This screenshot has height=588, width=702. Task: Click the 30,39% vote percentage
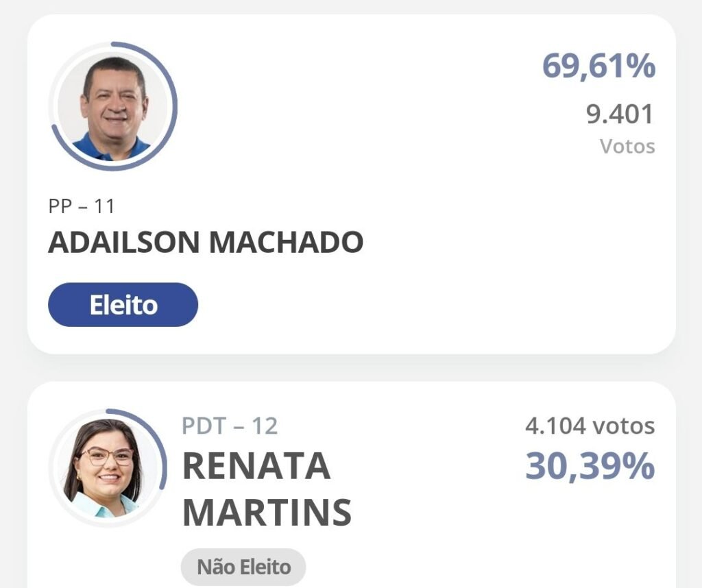(x=590, y=467)
